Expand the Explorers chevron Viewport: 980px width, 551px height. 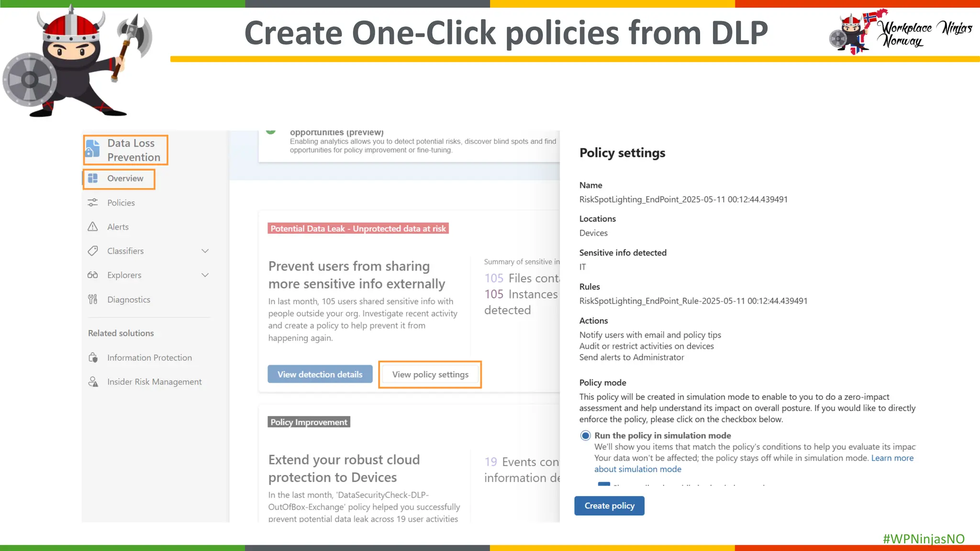205,275
